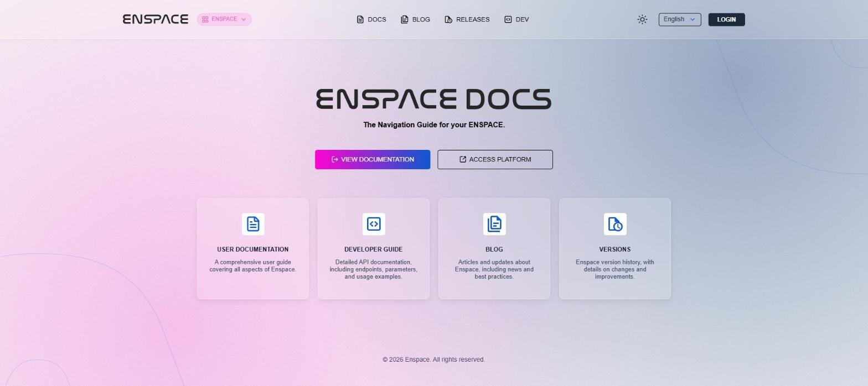Toggle light/dark theme with sun icon
This screenshot has height=386, width=868.
pyautogui.click(x=642, y=19)
